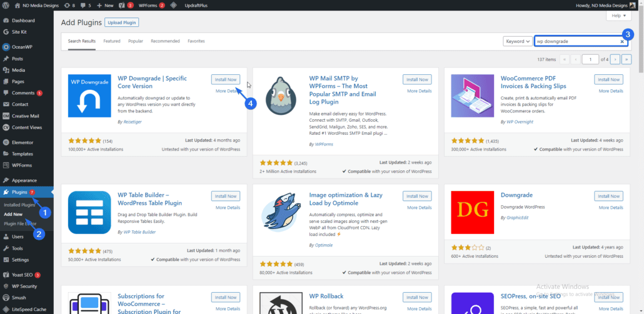Screen dimensions: 644x314
Task: Install WooCommerce PDF Invoices & Packing Slips
Action: 609,79
